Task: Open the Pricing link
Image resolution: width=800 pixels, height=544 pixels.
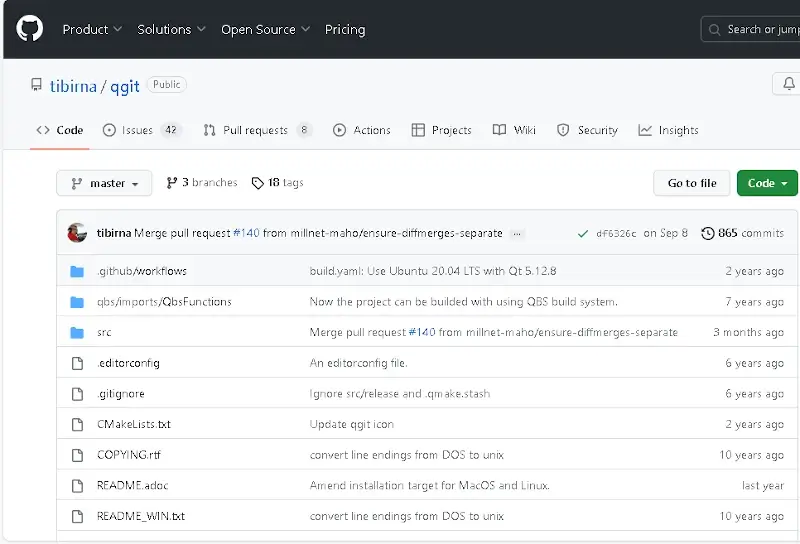Action: click(x=345, y=29)
